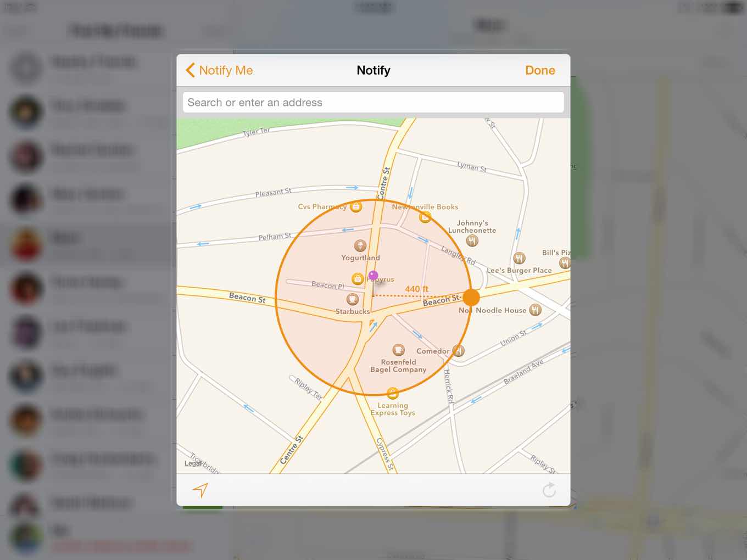Screen dimensions: 747x560
Task: Tap the Ripley Ter street label
Action: (x=308, y=388)
